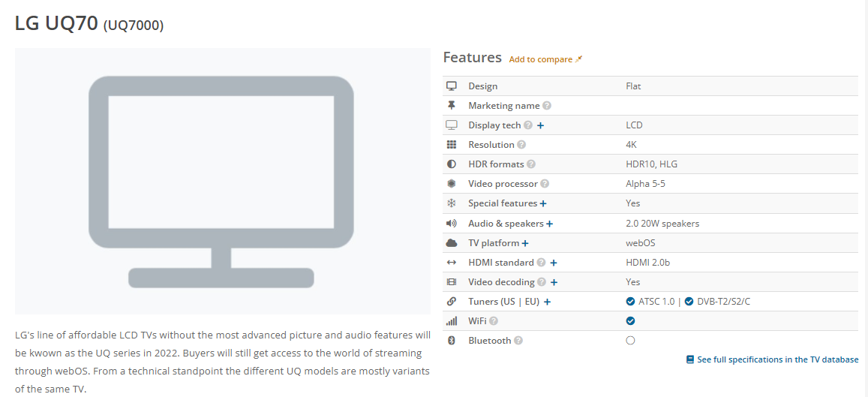Screen dimensions: 868x397
Task: Open help tooltip for Video processor
Action: (545, 184)
